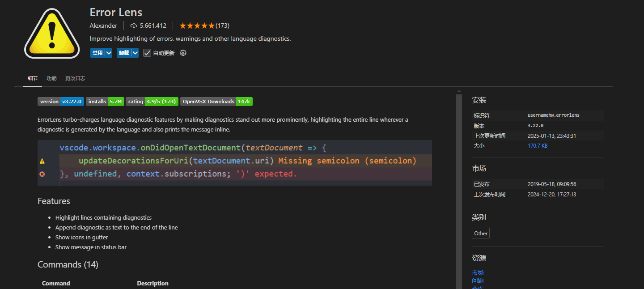Click the installs 5.7M badge
Viewport: 644px width, 289px height.
[105, 102]
